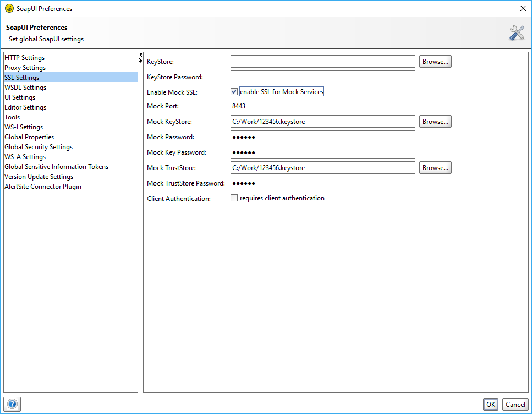Browse for a KeyStore file
This screenshot has height=414, width=532.
click(x=435, y=61)
